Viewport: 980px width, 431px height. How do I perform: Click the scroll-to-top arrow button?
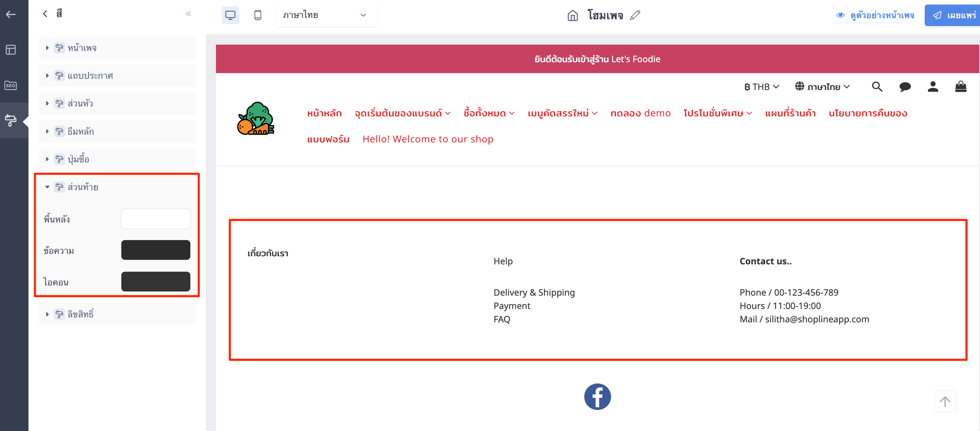pyautogui.click(x=944, y=401)
